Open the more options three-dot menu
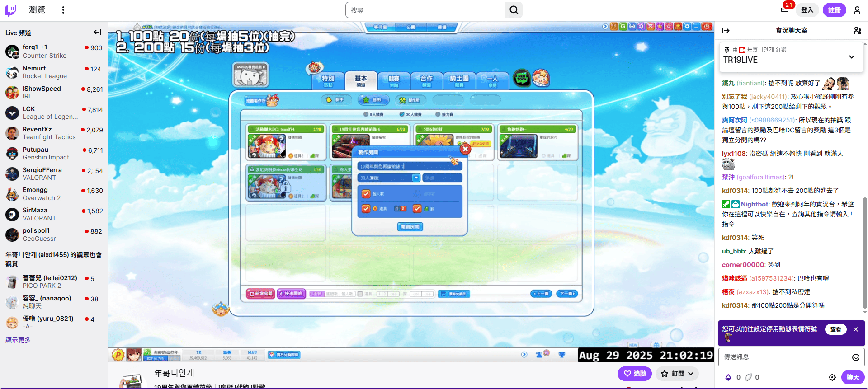 pos(63,10)
